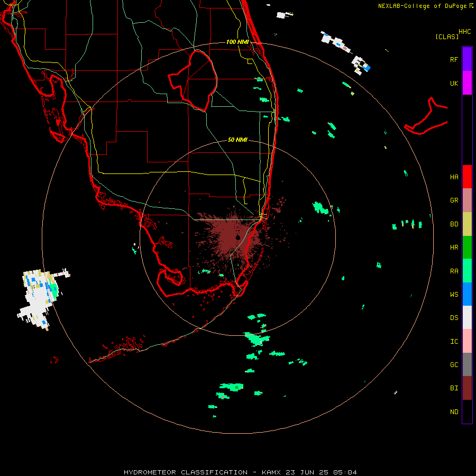Click the '50 NMI' range ring label
The width and height of the screenshot is (476, 476).
coord(237,140)
